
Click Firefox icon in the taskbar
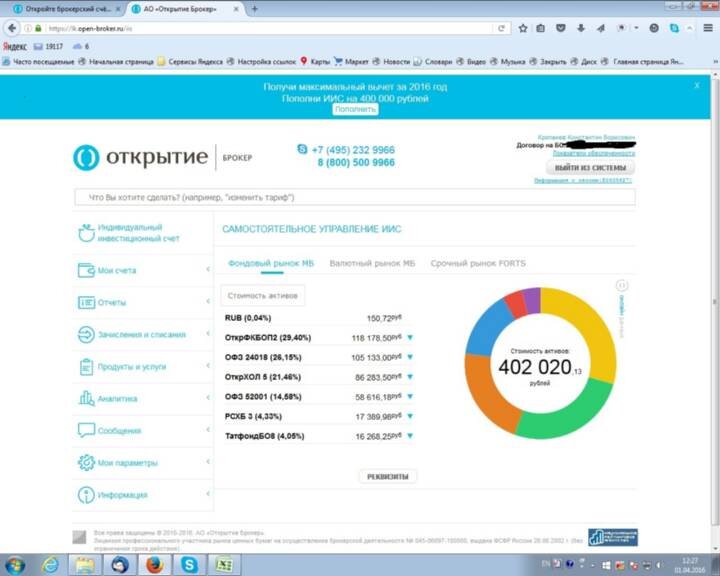[155, 565]
